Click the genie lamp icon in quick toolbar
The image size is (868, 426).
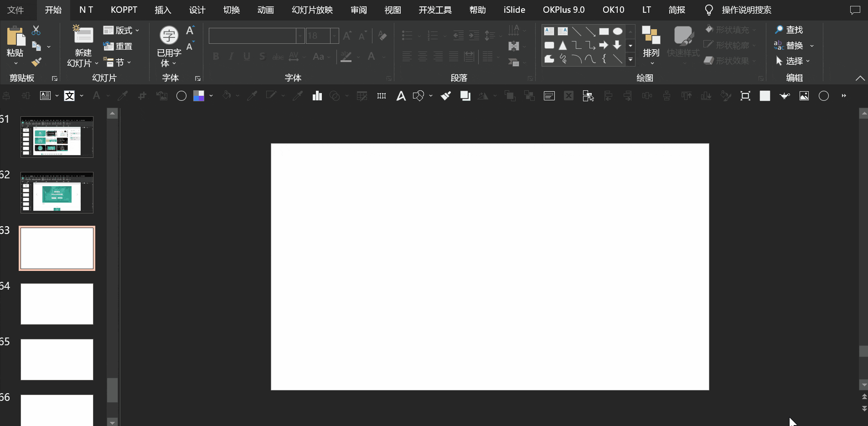point(785,96)
